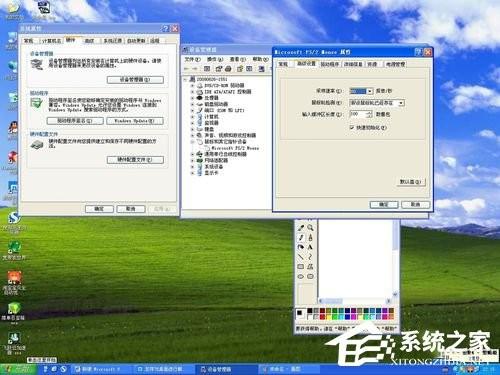Pick the bright blue swatch in Paint palette
500x375 pixels.
347,317
